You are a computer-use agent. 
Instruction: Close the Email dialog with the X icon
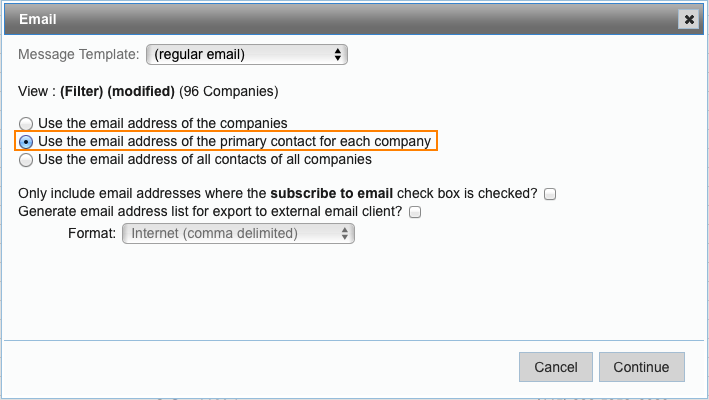(688, 18)
